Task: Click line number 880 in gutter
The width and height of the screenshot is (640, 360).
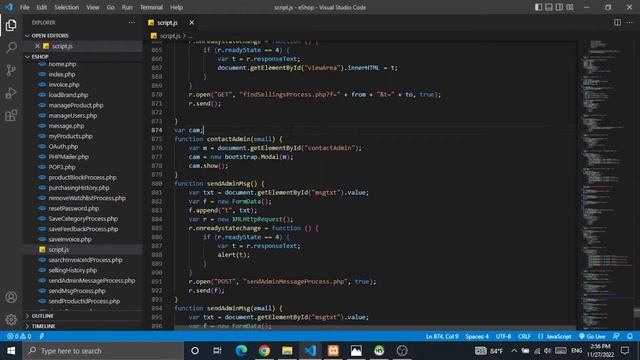Action: point(157,184)
